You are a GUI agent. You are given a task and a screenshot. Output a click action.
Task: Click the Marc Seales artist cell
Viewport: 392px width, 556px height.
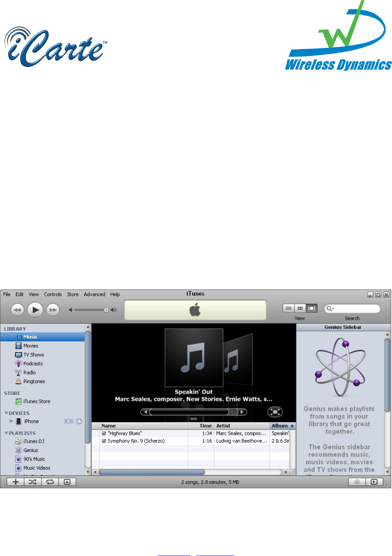(241, 433)
